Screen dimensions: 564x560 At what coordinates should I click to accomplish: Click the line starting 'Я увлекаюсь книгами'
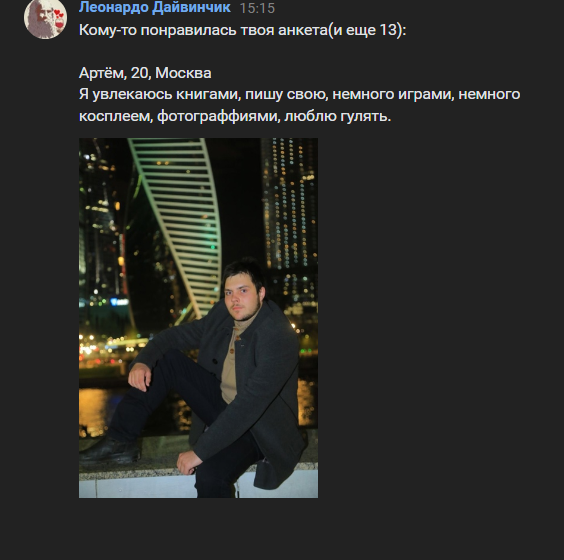pyautogui.click(x=299, y=94)
